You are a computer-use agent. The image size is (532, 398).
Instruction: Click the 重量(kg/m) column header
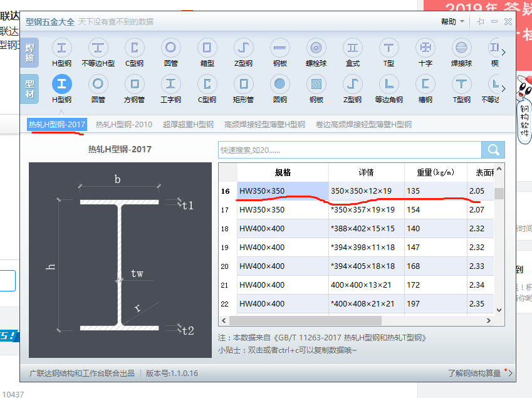[436, 172]
